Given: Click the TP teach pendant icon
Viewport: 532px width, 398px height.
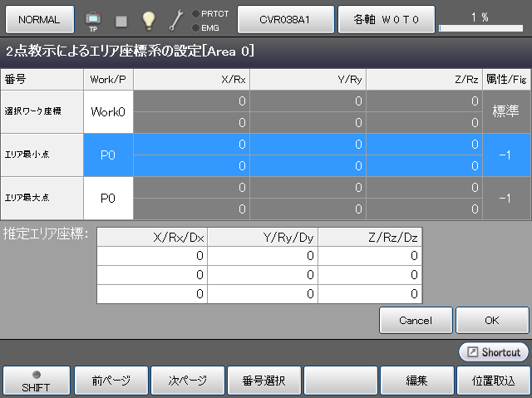Looking at the screenshot, I should coord(92,19).
